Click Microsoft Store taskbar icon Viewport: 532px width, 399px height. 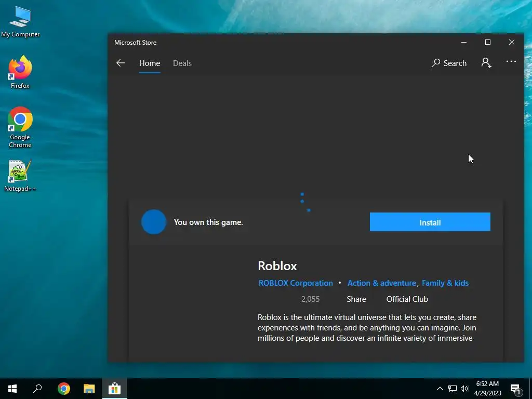(x=115, y=389)
